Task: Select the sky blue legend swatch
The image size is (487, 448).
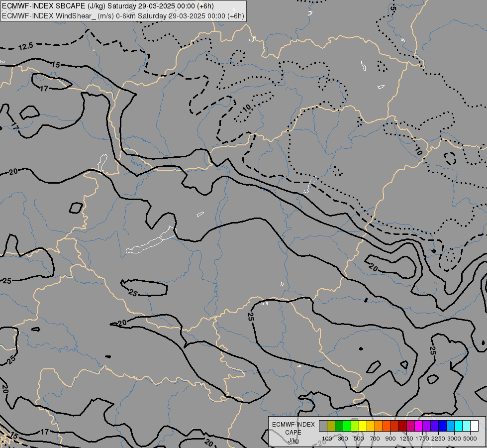Action: tap(450, 426)
